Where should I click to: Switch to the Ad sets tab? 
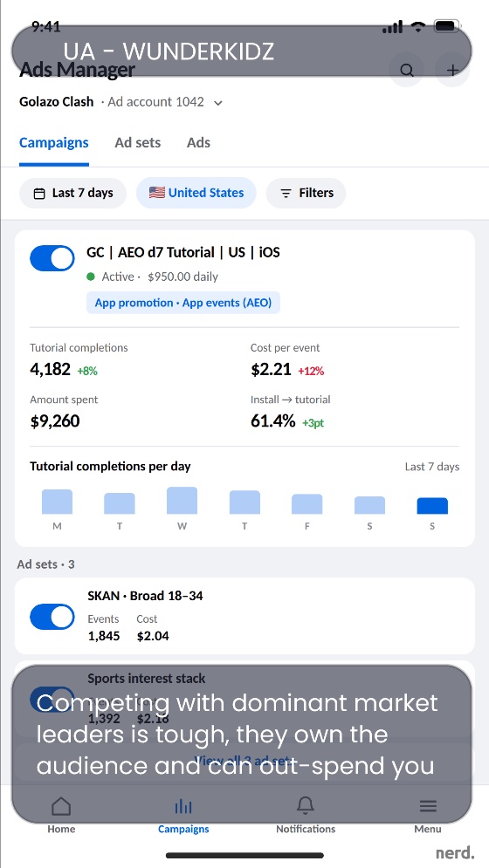point(137,143)
